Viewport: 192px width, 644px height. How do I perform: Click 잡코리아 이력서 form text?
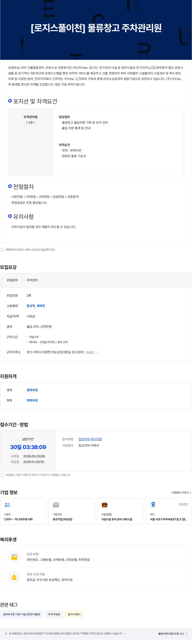pyautogui.click(x=89, y=445)
